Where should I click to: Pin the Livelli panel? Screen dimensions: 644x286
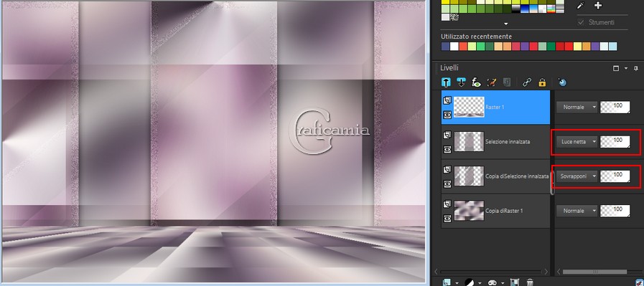[636, 68]
